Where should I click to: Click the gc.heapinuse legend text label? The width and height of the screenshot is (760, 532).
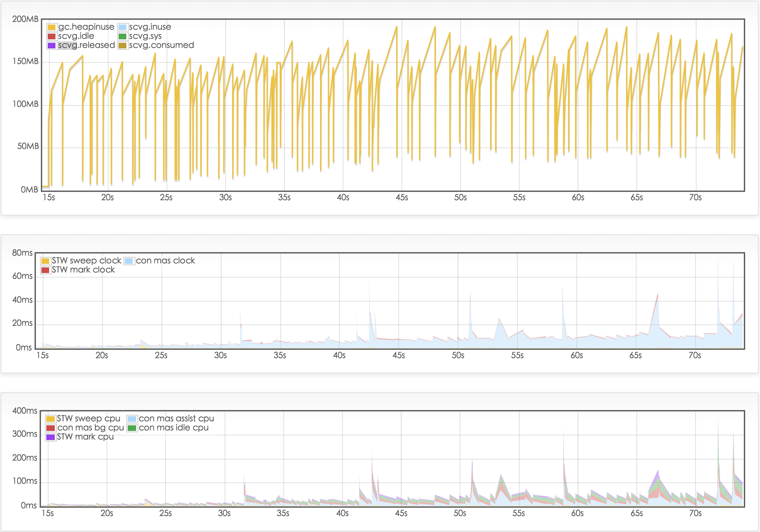[x=87, y=26]
